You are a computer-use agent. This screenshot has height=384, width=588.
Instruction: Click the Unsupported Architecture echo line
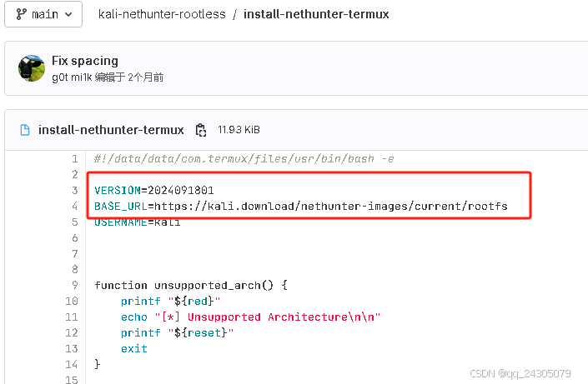[x=250, y=317]
